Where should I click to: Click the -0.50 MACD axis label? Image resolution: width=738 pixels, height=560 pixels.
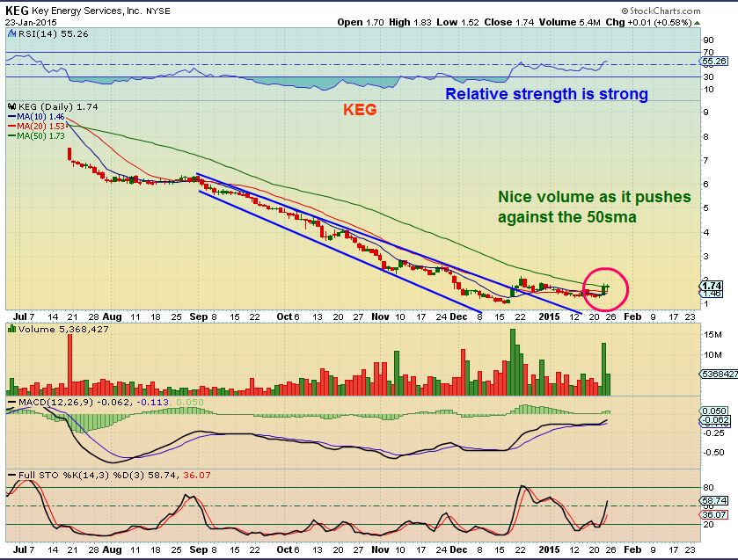click(714, 452)
